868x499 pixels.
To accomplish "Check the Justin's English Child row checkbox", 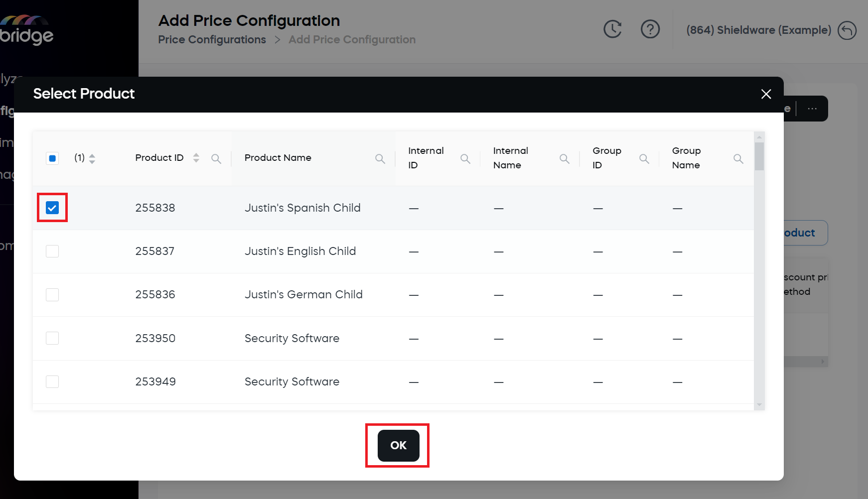I will coord(52,251).
